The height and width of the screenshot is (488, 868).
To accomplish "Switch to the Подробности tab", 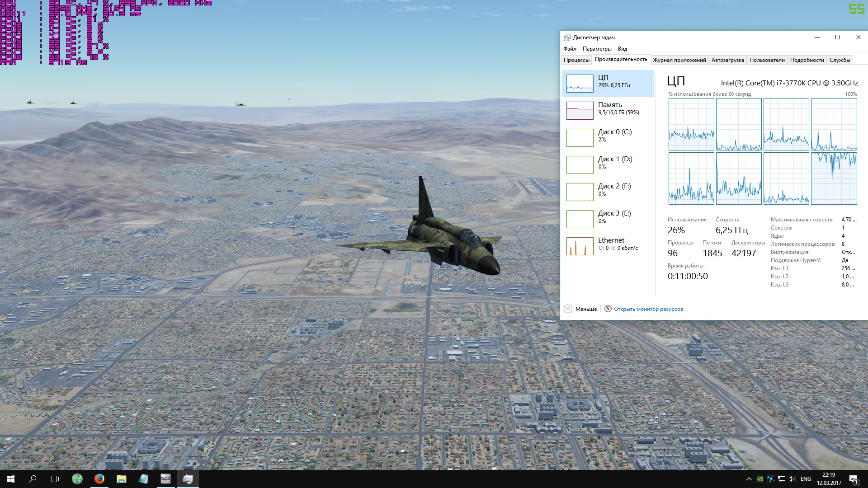I will click(807, 60).
